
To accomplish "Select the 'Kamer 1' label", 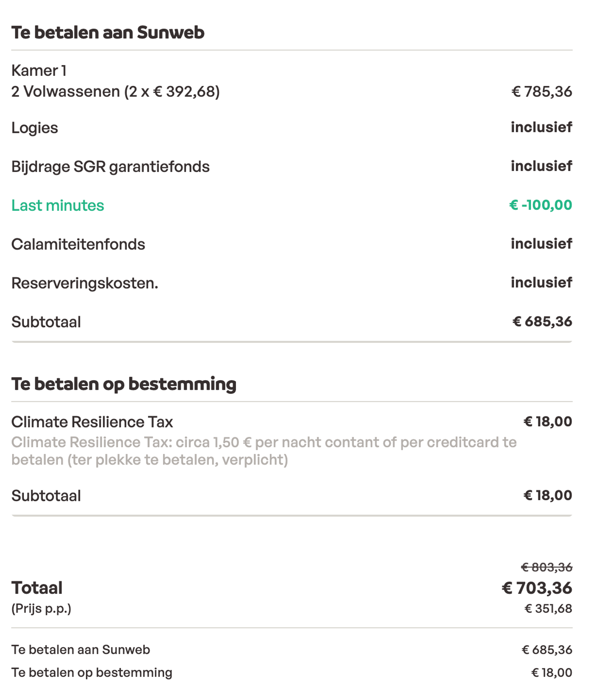I will (x=39, y=71).
